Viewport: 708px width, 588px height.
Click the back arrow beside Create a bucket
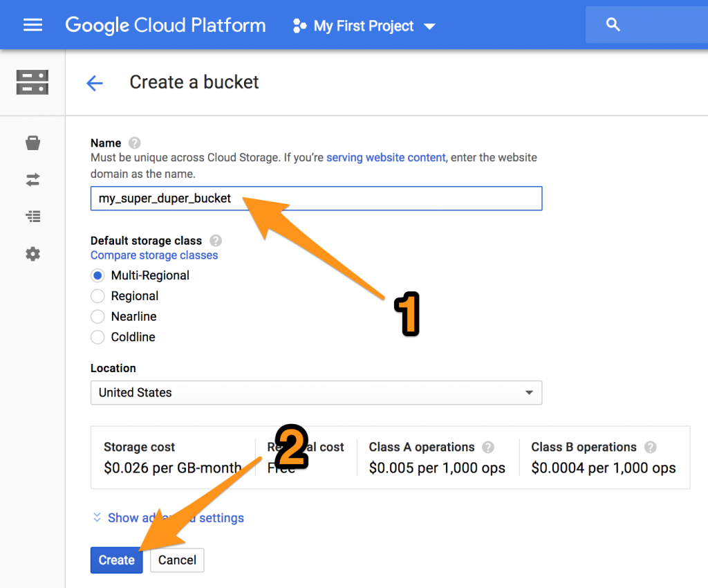click(95, 82)
